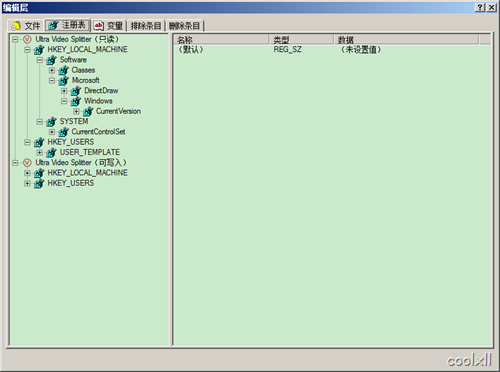Image resolution: width=500 pixels, height=372 pixels.
Task: Select the Software key label
Action: click(x=73, y=60)
